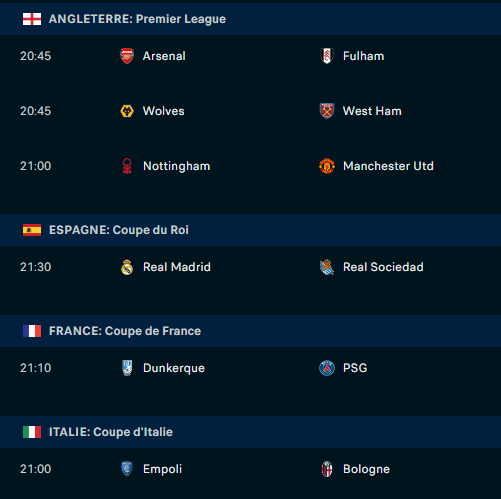This screenshot has width=501, height=499.
Task: Select the Wolves team logo
Action: tap(127, 111)
